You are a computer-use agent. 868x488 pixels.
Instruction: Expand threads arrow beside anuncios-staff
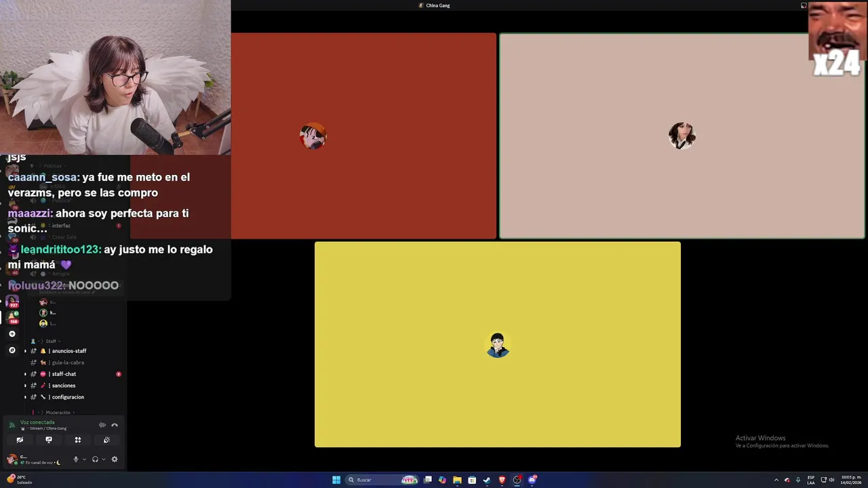(x=25, y=351)
